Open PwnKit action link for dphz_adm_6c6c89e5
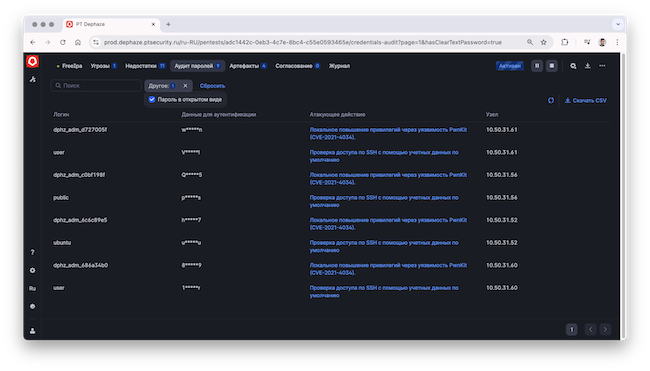 tap(388, 224)
